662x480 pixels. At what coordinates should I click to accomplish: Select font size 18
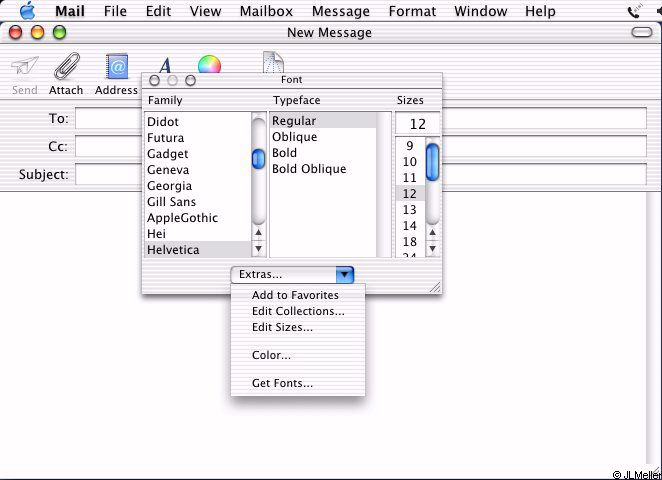pos(410,242)
